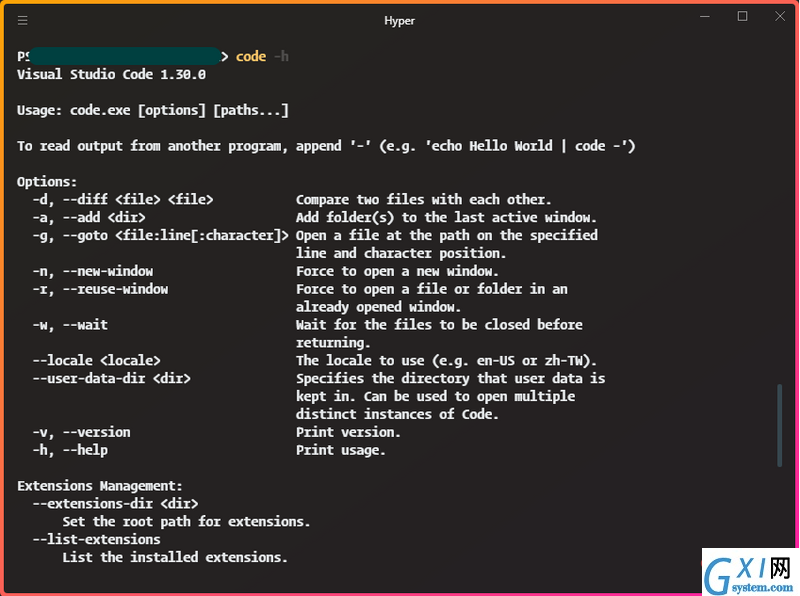Click the '--diff <file> <file>' option text
This screenshot has width=800, height=596.
pos(138,200)
